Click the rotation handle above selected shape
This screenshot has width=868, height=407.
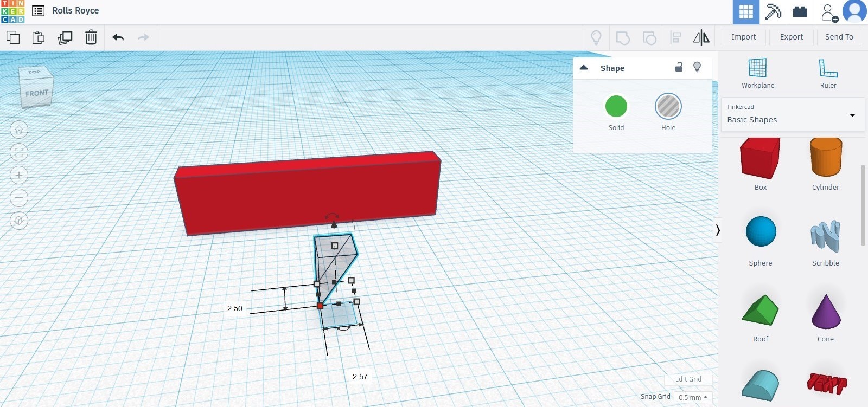coord(332,216)
